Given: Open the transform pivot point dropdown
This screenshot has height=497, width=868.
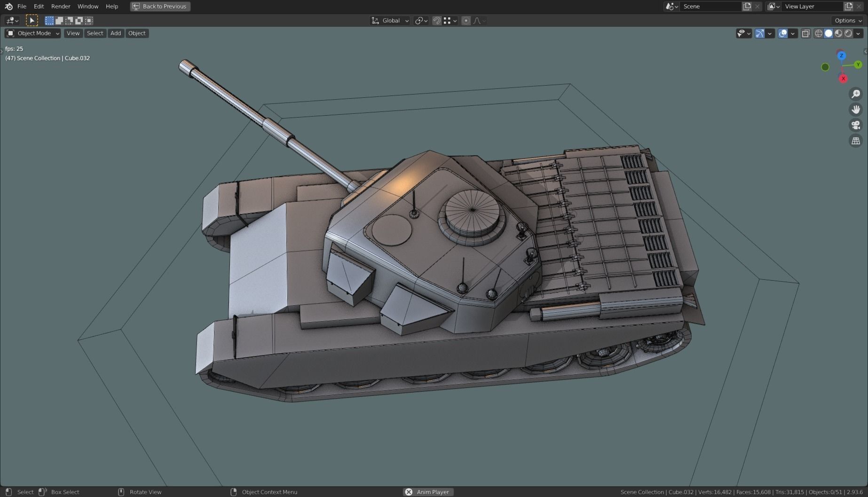Looking at the screenshot, I should point(421,20).
